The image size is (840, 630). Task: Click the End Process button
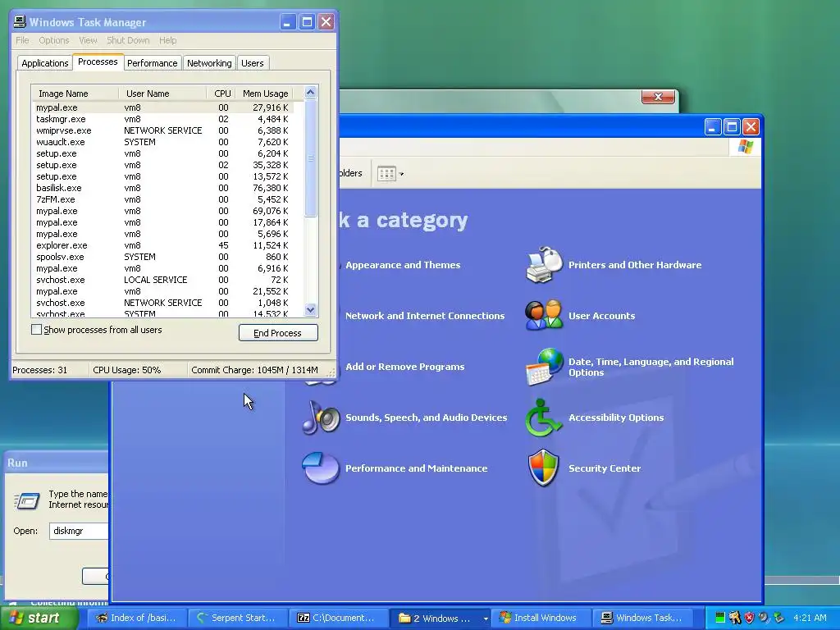click(278, 333)
